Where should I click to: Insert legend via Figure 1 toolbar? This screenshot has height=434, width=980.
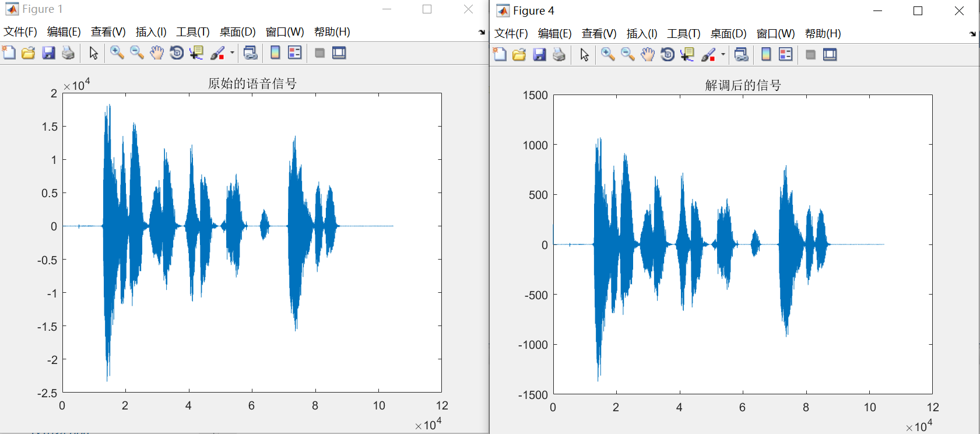click(x=295, y=53)
